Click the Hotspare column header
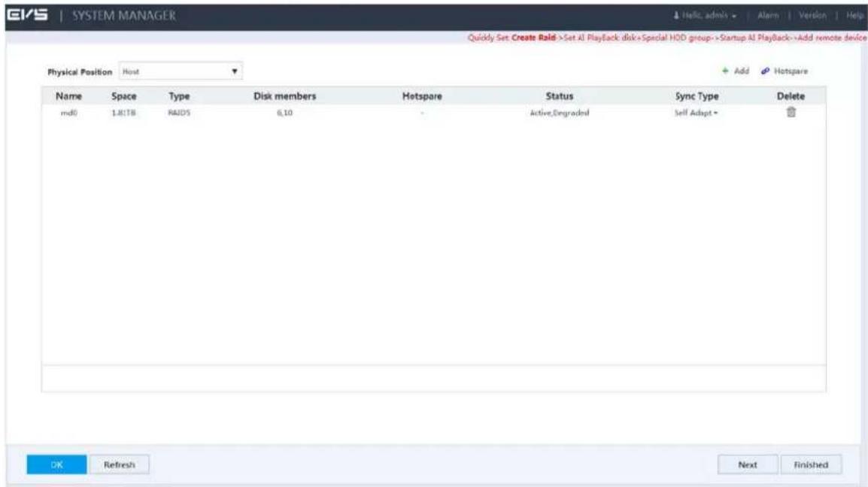This screenshot has width=868, height=487. (422, 95)
